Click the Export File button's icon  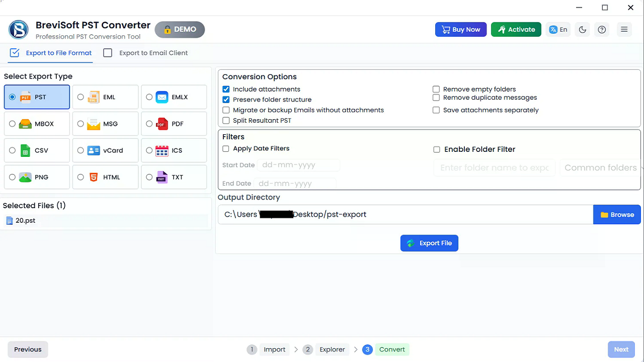tap(411, 243)
